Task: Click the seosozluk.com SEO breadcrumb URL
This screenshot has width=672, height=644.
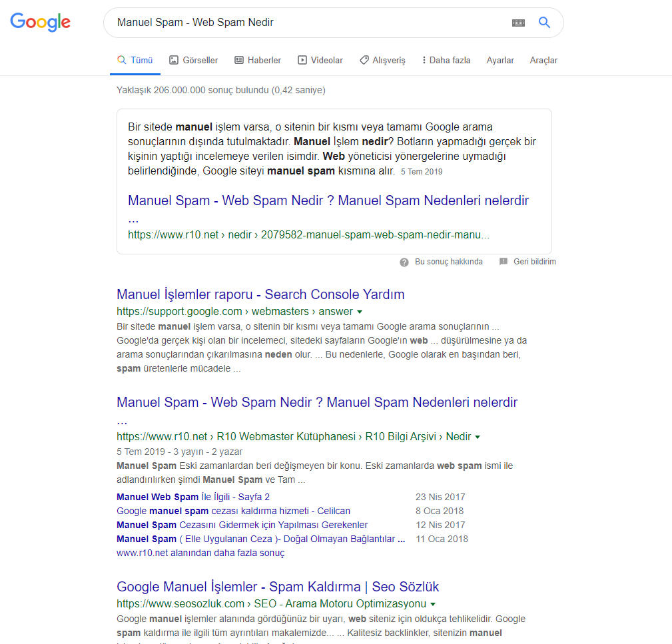Action: pyautogui.click(x=271, y=604)
